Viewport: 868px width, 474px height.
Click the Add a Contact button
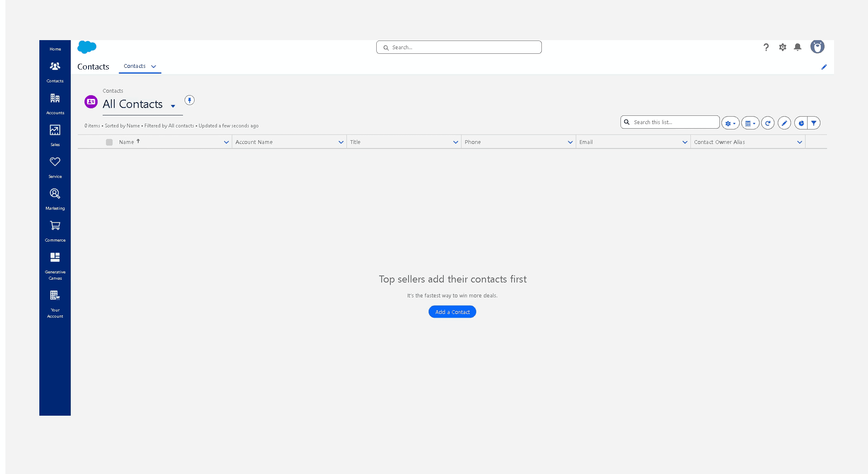452,312
